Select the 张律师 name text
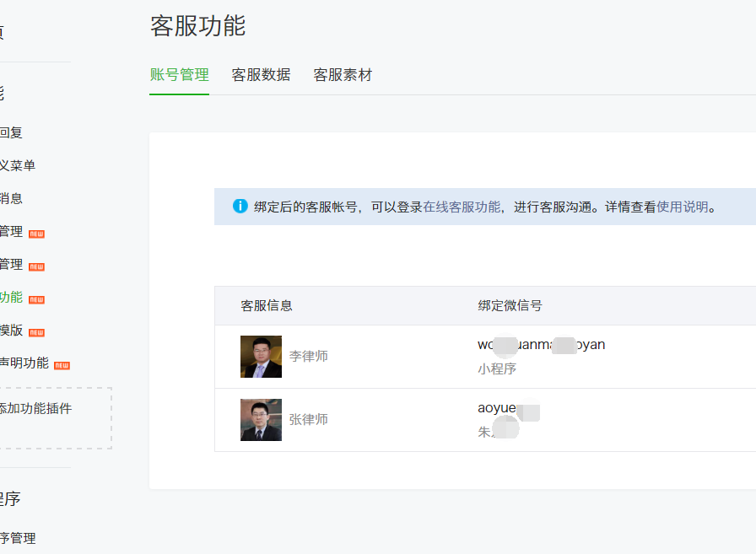The height and width of the screenshot is (554, 756). click(308, 420)
